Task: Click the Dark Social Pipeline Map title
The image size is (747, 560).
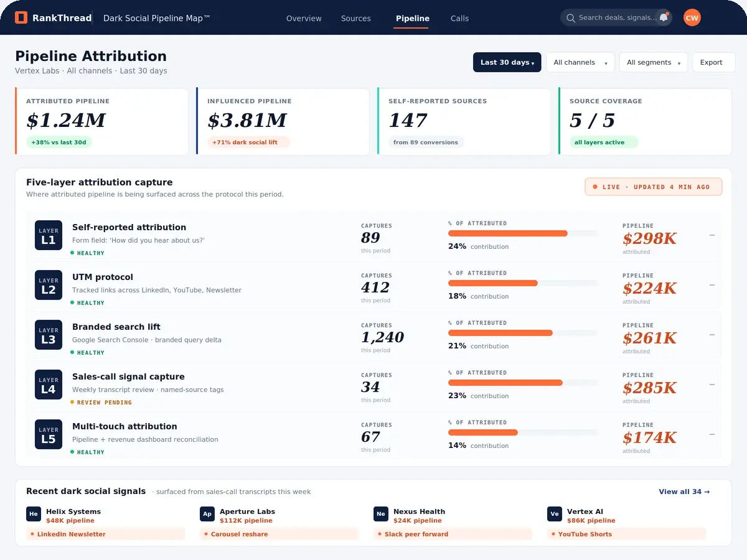Action: point(157,18)
